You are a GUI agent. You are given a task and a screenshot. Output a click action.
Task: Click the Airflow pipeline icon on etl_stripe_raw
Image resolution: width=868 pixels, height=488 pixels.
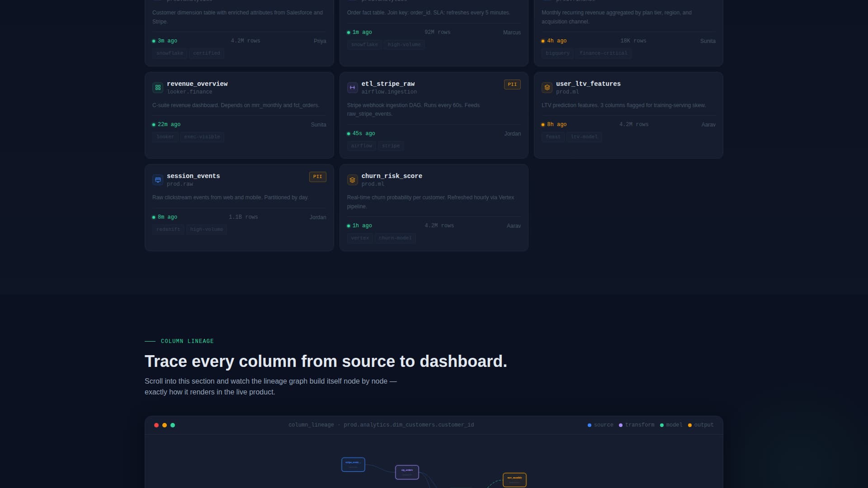pos(352,87)
